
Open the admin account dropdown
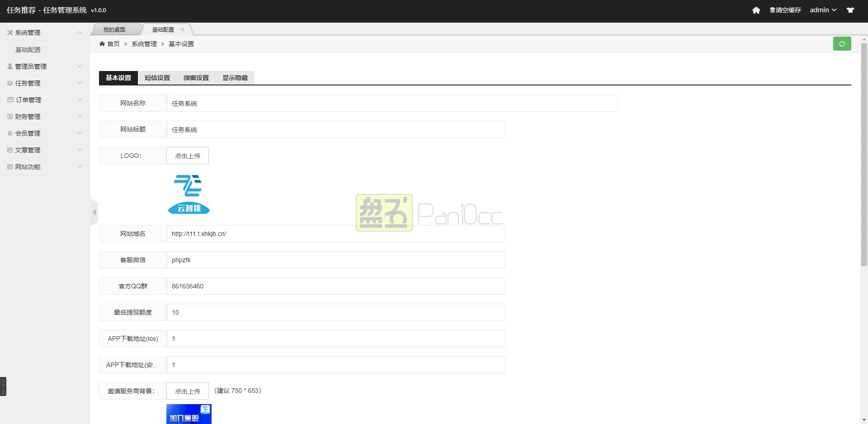click(823, 10)
